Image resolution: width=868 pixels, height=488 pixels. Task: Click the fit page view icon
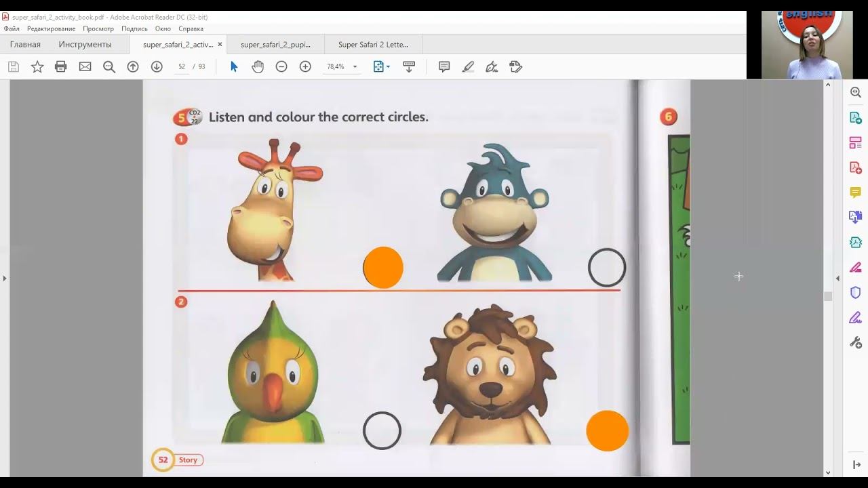[378, 66]
